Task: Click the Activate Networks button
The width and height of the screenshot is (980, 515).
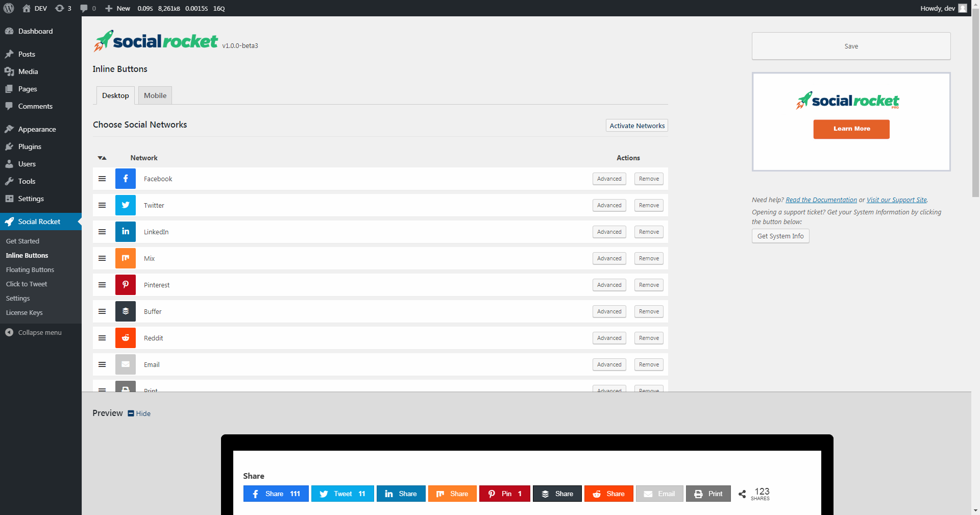Action: [637, 126]
